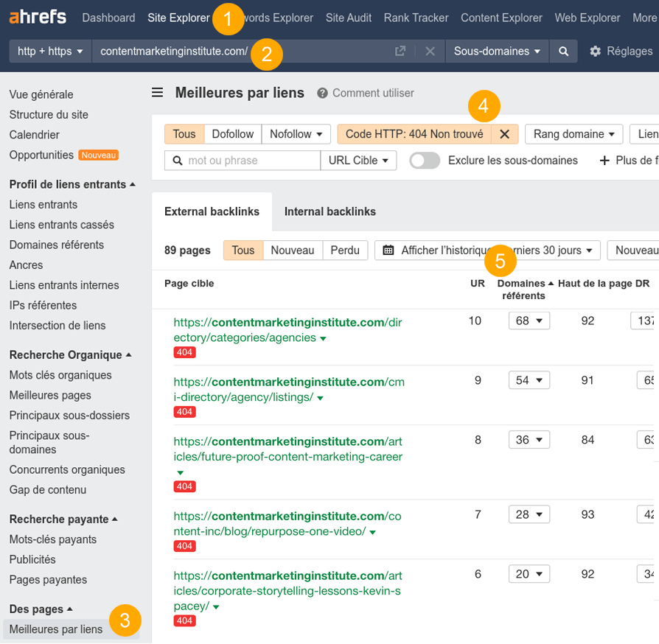The height and width of the screenshot is (644, 659).
Task: Click the mot ou phrase search field
Action: pos(243,160)
